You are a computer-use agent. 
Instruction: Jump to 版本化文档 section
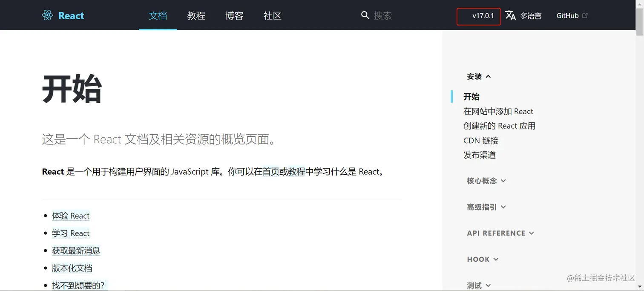(72, 268)
